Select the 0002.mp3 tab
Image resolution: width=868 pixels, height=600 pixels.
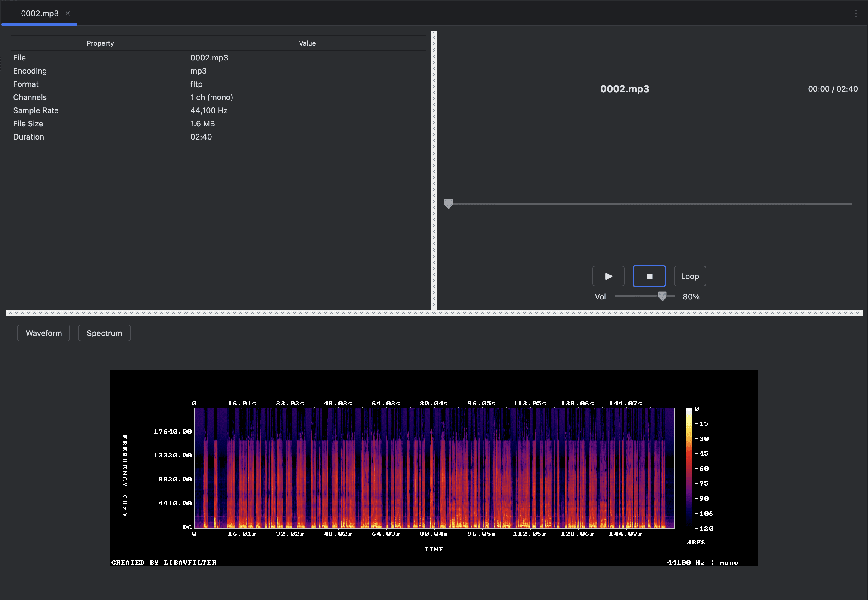click(x=40, y=13)
